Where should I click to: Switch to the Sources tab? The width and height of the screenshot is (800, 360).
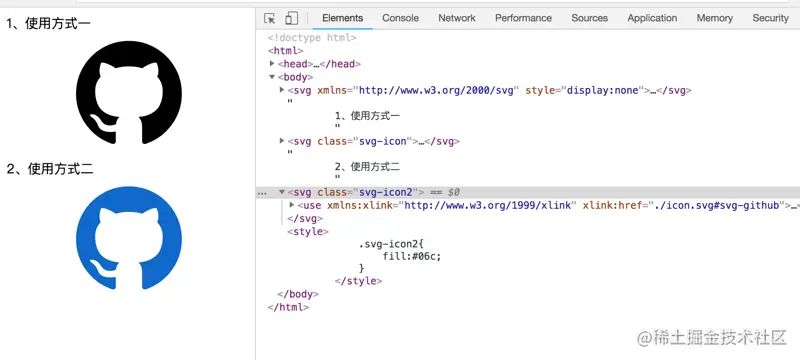(x=589, y=18)
